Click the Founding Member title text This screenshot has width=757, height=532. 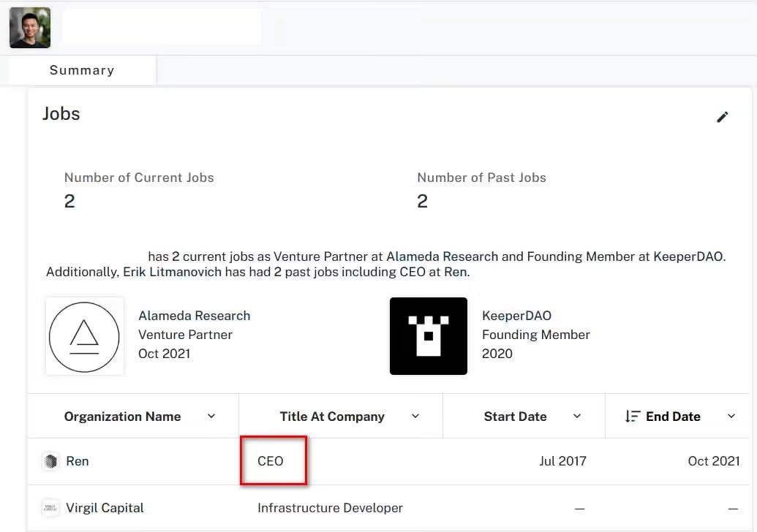(x=536, y=335)
